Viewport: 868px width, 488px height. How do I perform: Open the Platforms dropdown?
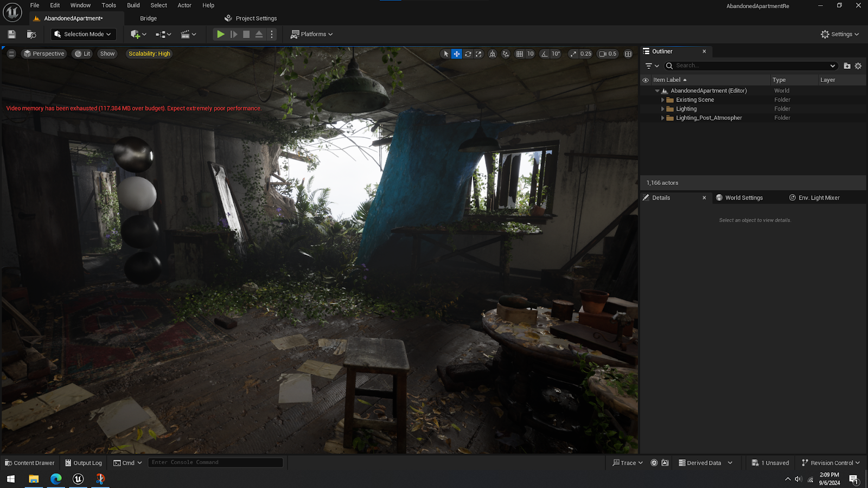point(312,34)
